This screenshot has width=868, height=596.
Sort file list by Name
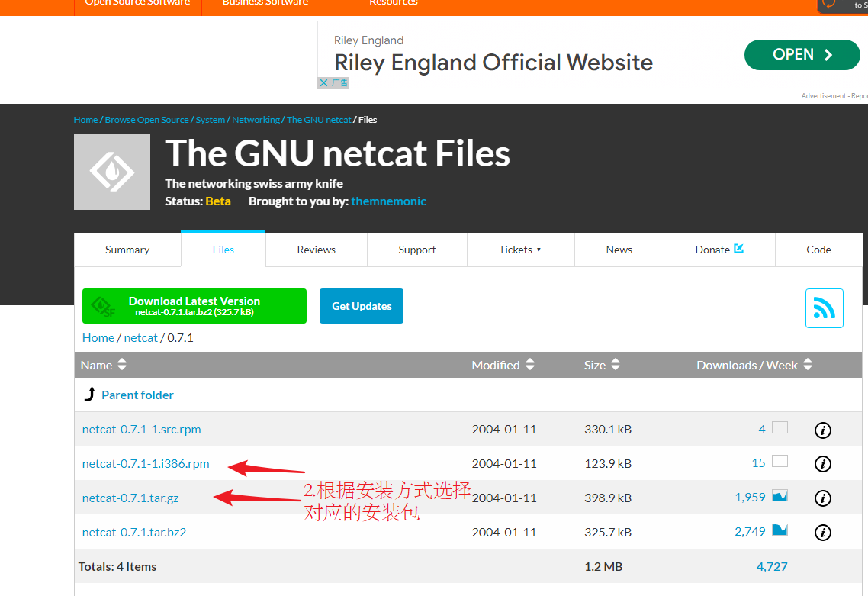(104, 365)
